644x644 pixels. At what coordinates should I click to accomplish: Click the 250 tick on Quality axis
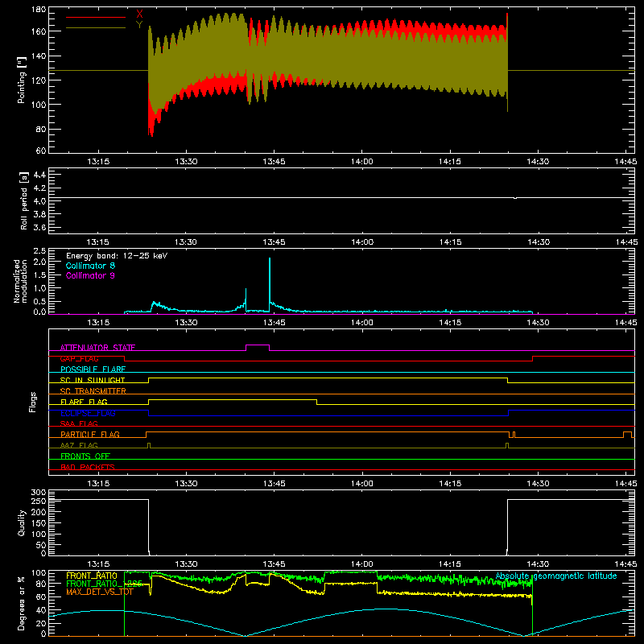(x=39, y=501)
